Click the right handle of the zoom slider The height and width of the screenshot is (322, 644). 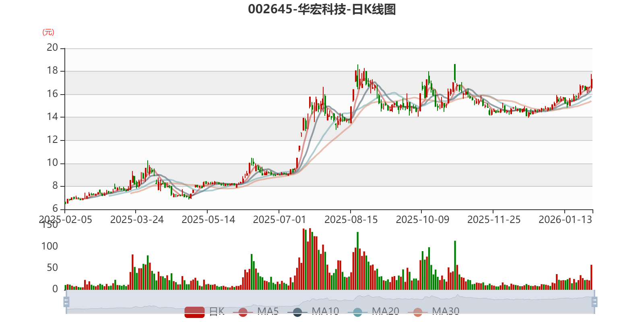pyautogui.click(x=594, y=302)
